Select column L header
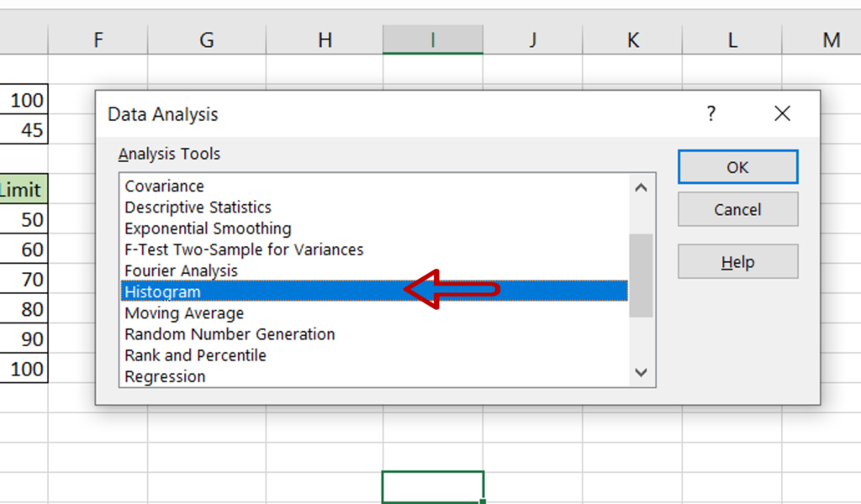Viewport: 861px width, 504px height. (732, 39)
